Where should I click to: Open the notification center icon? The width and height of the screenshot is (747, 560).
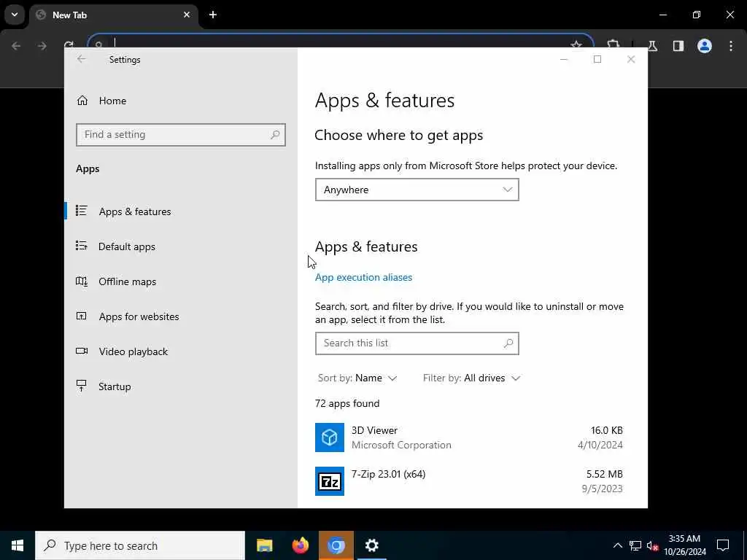[723, 545]
